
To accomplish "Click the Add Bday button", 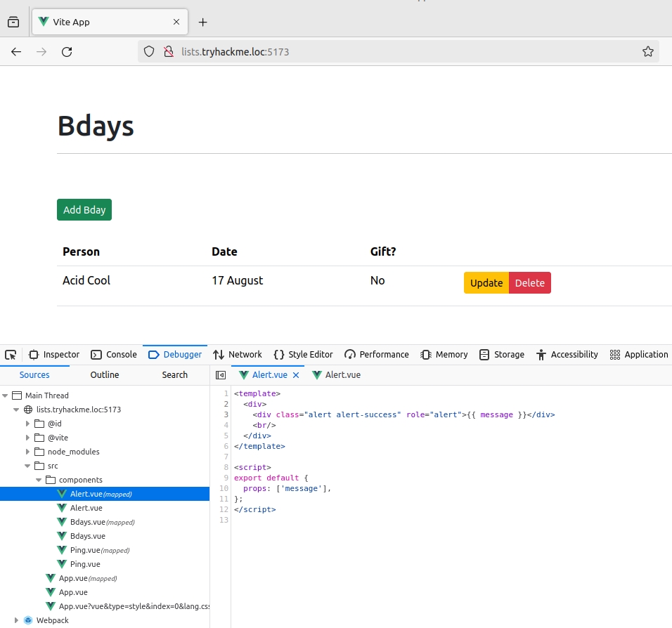I will (x=84, y=210).
